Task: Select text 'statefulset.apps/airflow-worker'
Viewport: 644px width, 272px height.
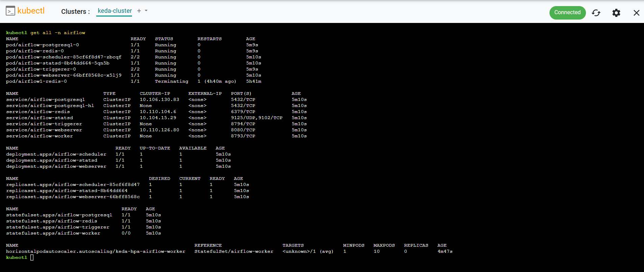Action: (x=53, y=233)
